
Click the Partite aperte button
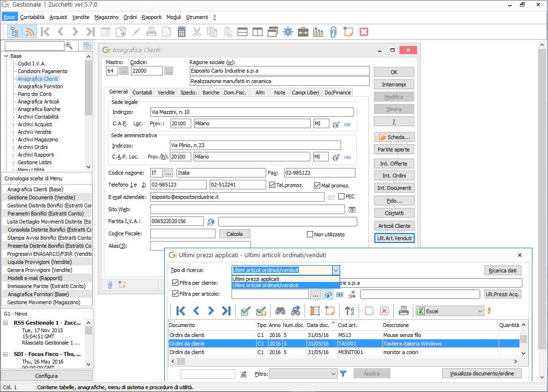click(394, 149)
